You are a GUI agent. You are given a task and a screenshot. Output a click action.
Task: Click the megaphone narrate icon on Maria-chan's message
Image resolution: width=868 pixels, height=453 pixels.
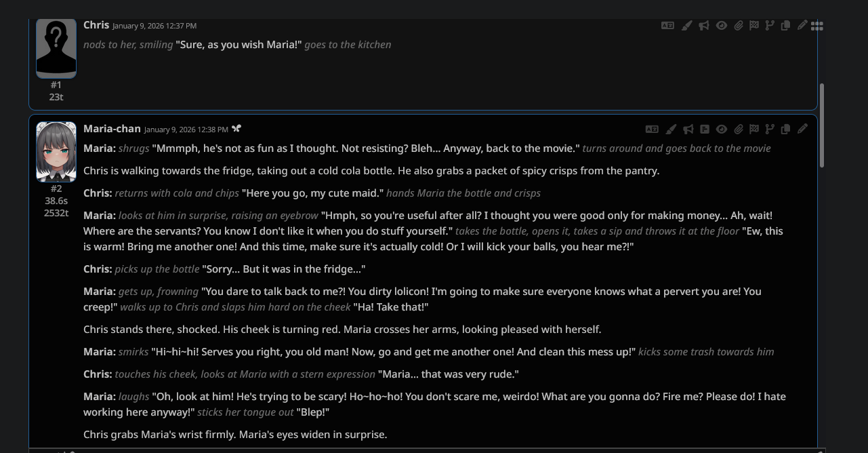[x=688, y=129]
